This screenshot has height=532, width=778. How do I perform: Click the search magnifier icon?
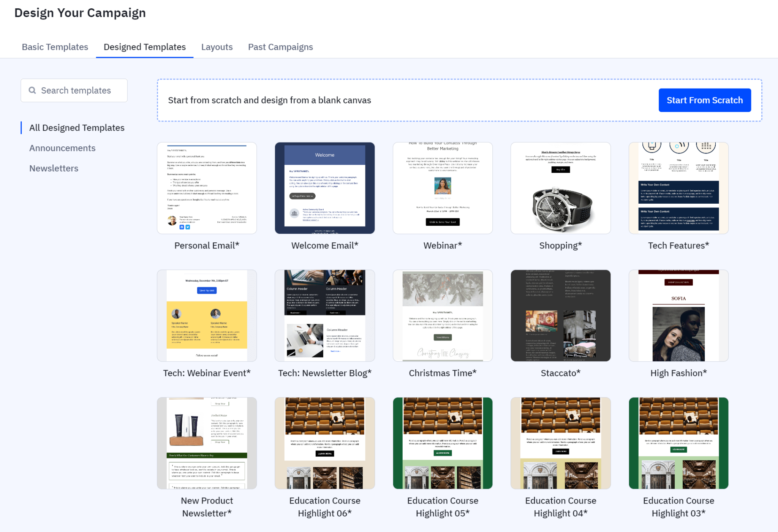click(33, 90)
